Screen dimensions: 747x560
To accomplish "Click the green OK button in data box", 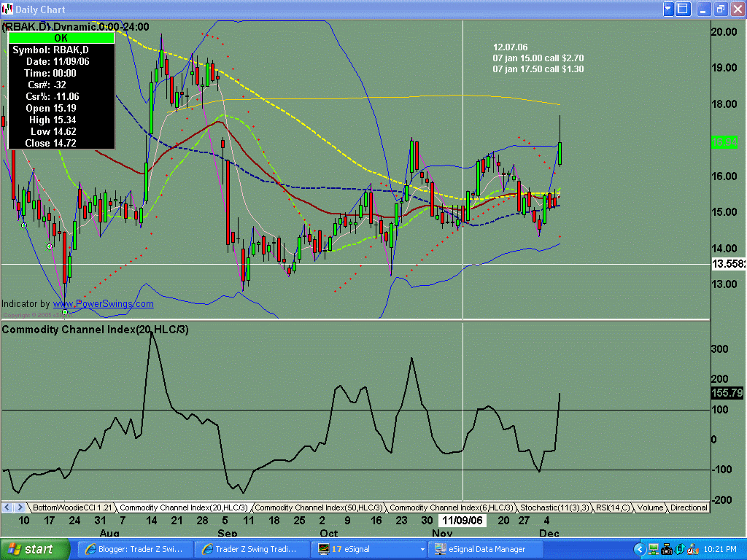I will pyautogui.click(x=61, y=38).
